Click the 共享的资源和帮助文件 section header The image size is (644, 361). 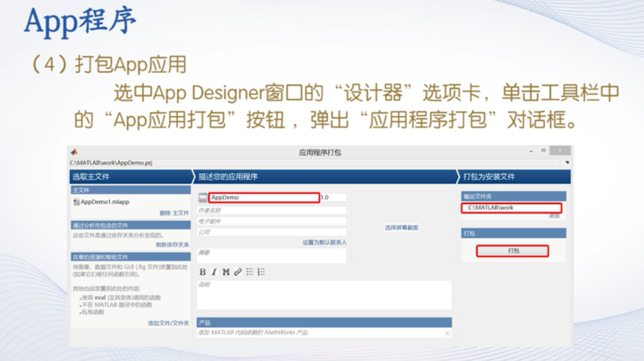[130, 257]
